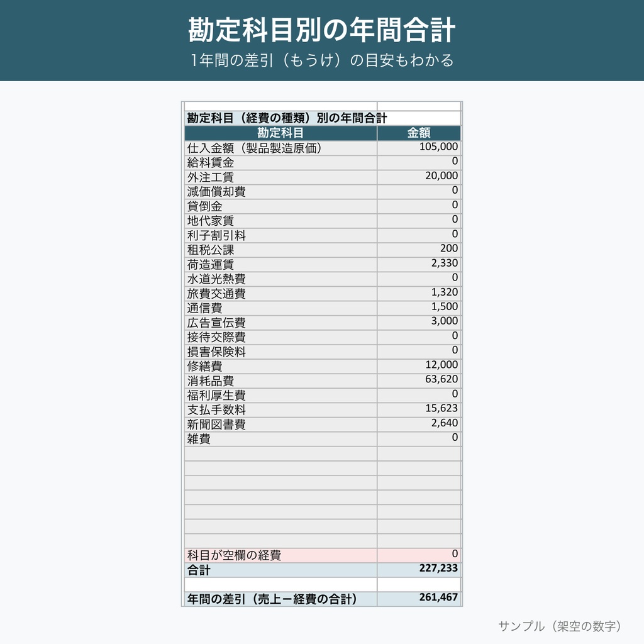This screenshot has height=644, width=644.
Task: Click the 給料賃金 cell
Action: tap(280, 163)
